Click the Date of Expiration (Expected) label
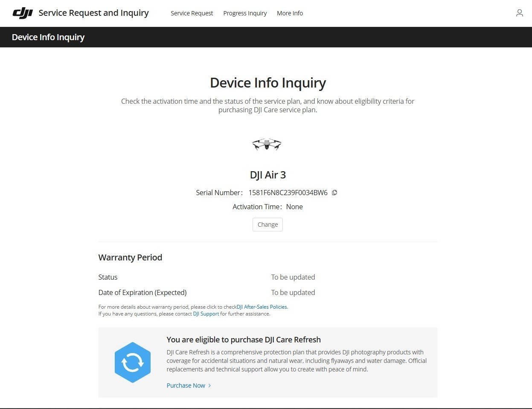The width and height of the screenshot is (532, 409). 142,292
